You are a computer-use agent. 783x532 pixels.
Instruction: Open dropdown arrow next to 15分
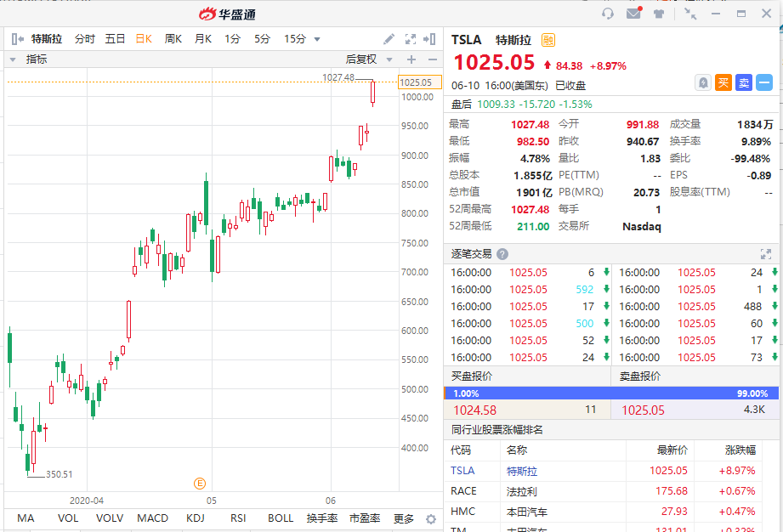tap(317, 39)
